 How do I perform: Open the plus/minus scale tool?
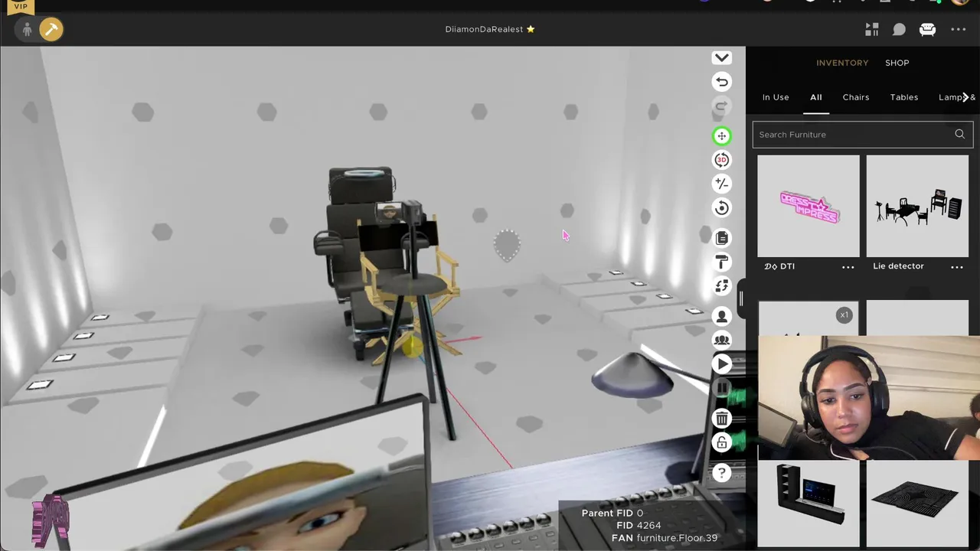pyautogui.click(x=721, y=184)
